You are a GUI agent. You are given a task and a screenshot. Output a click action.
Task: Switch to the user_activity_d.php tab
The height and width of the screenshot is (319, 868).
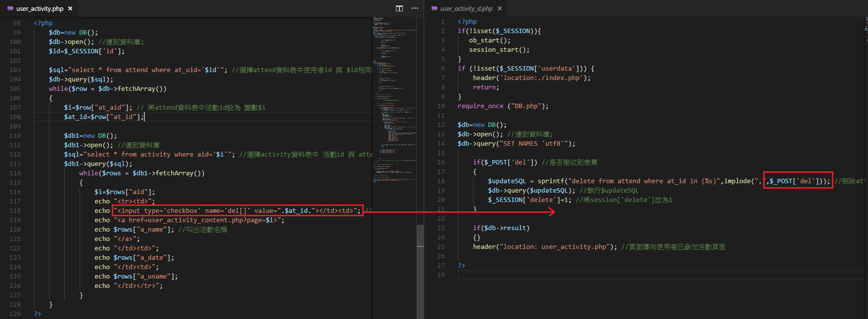tap(466, 8)
